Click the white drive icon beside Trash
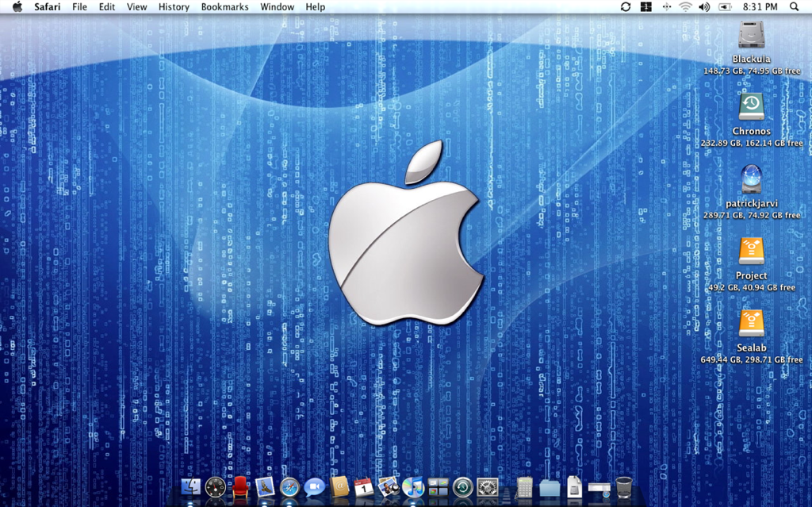 coord(599,488)
